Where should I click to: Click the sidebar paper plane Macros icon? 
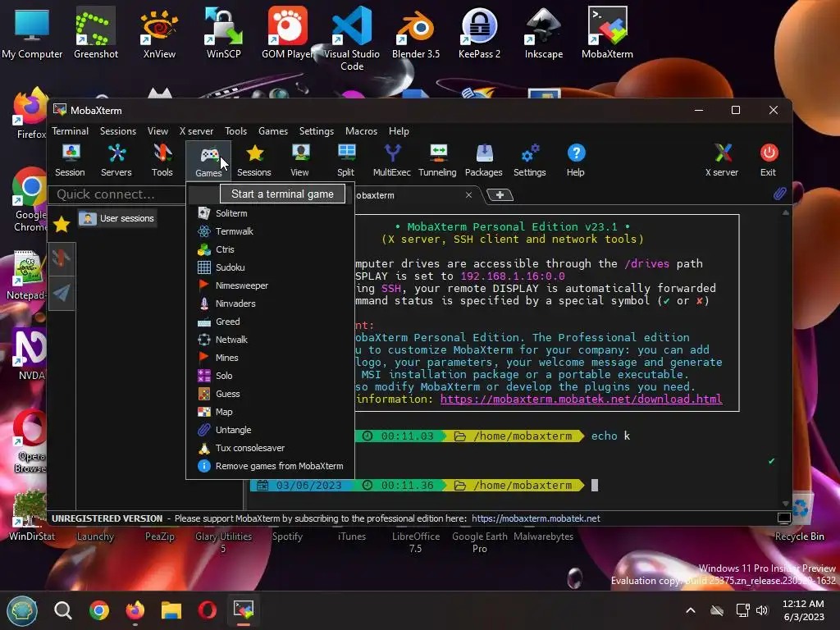62,293
